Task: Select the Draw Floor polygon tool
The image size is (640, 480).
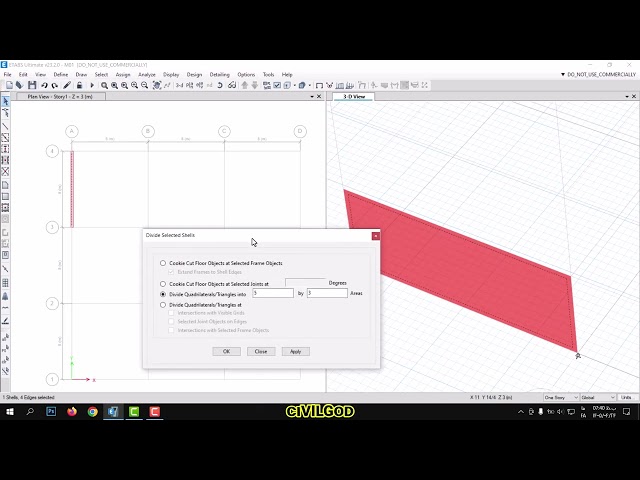Action: click(5, 185)
